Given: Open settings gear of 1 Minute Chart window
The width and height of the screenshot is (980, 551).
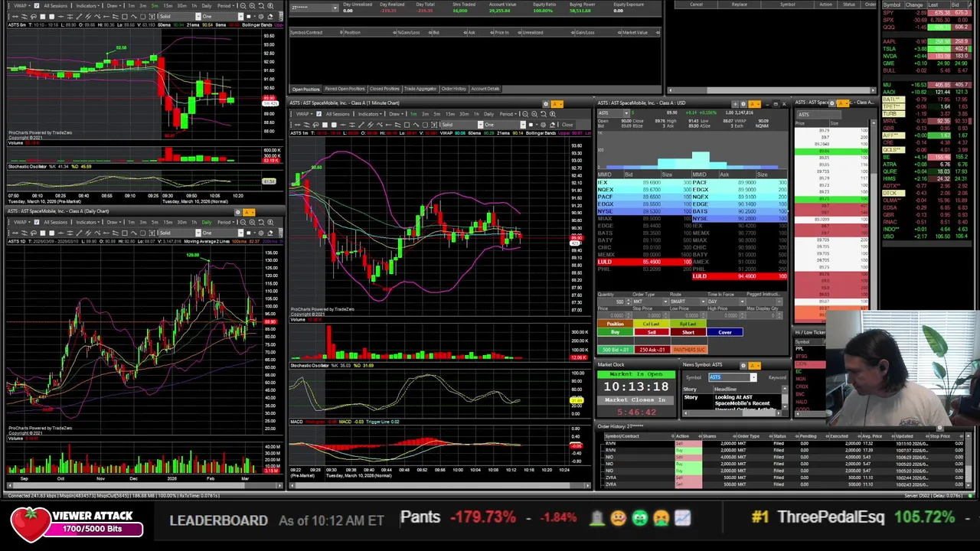Looking at the screenshot, I should 546,104.
